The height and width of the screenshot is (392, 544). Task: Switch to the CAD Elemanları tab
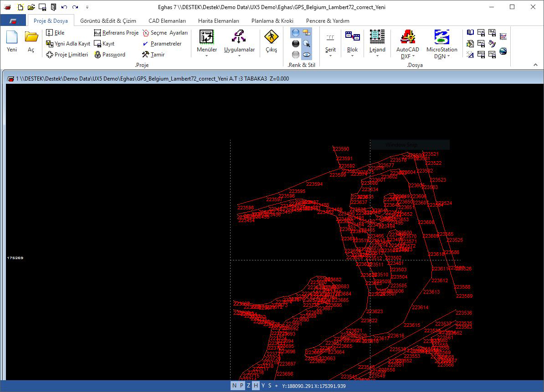tap(167, 21)
